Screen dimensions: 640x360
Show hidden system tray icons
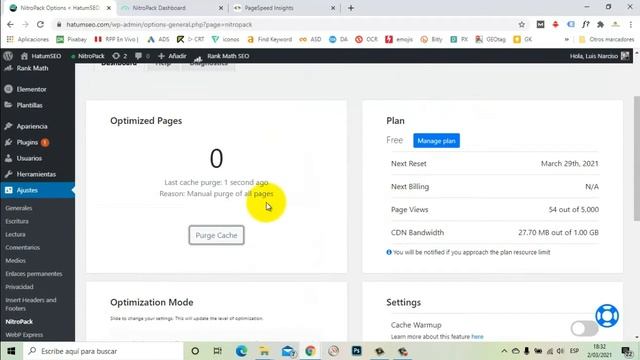tap(504, 351)
